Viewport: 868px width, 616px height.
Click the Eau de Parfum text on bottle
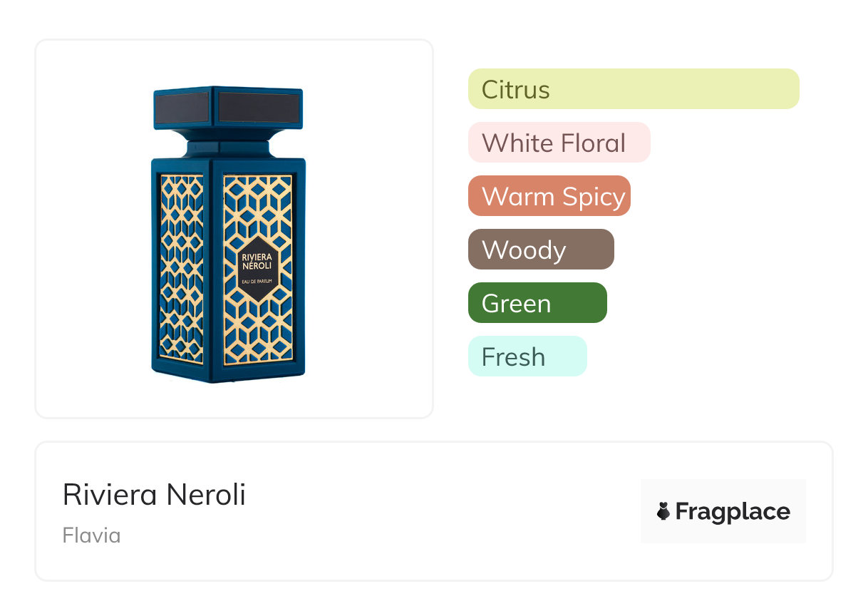pyautogui.click(x=258, y=284)
